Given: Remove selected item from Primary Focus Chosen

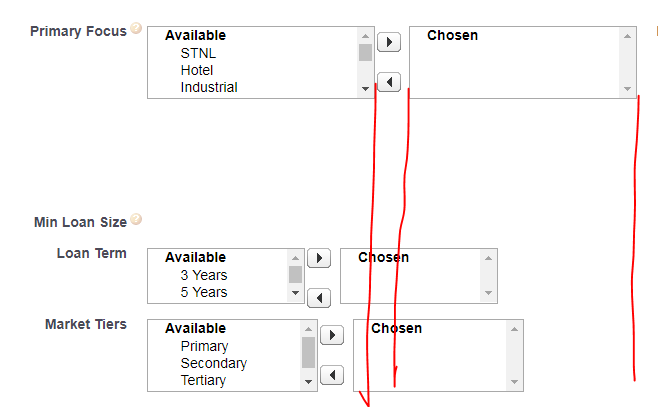Looking at the screenshot, I should coord(388,82).
